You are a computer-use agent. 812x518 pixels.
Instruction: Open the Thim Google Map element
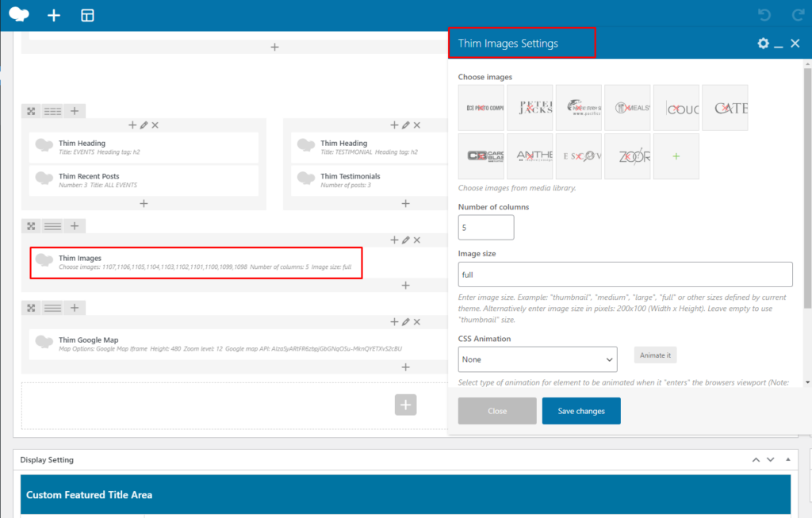point(236,344)
